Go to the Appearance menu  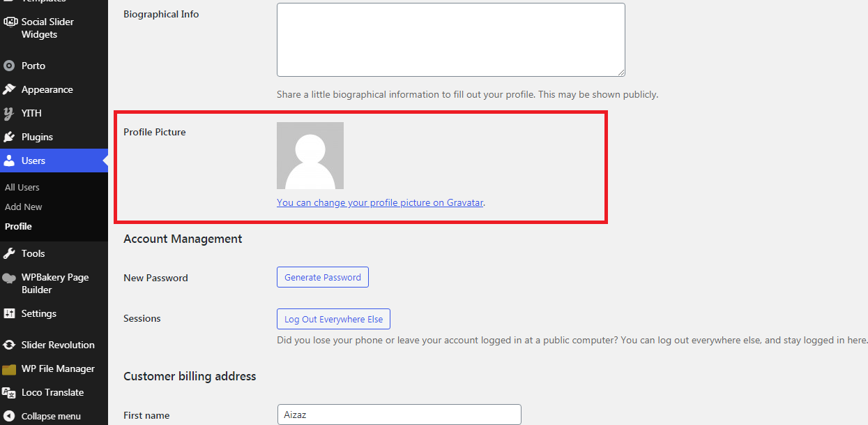point(54,89)
